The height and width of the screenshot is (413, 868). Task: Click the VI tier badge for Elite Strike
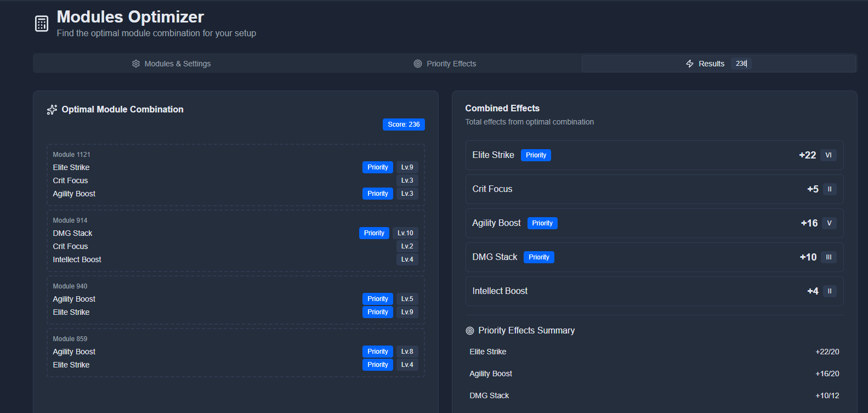click(x=829, y=155)
